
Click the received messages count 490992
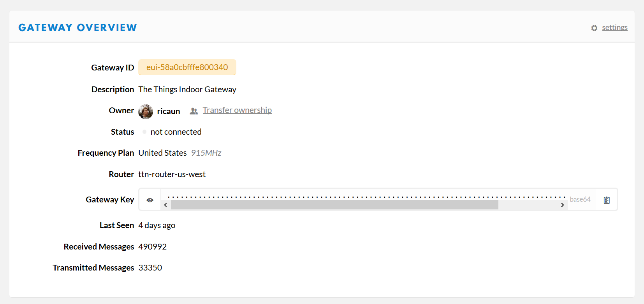tap(153, 247)
